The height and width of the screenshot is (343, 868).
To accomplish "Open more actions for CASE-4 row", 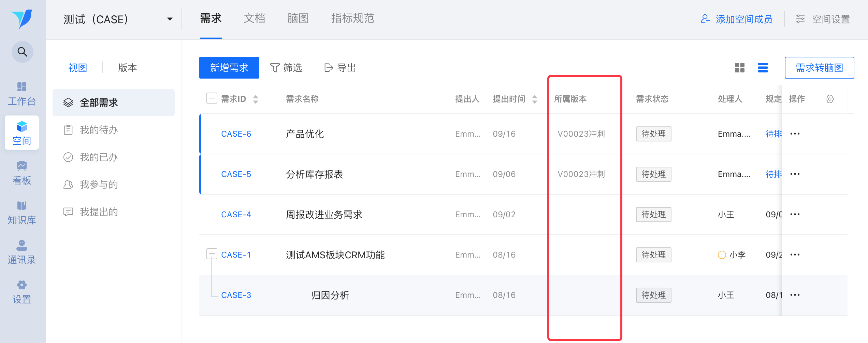I will coord(795,214).
